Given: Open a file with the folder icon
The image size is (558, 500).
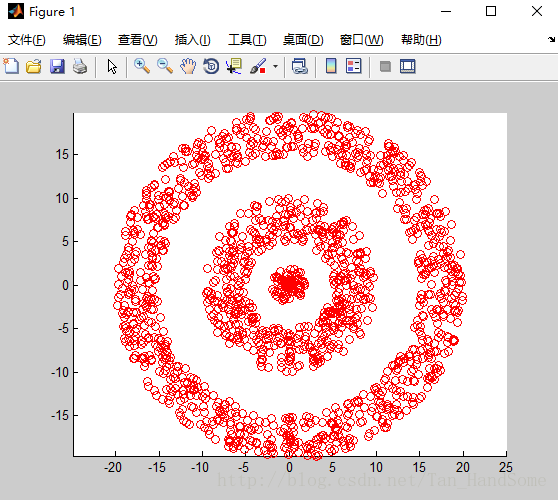Looking at the screenshot, I should pyautogui.click(x=34, y=67).
